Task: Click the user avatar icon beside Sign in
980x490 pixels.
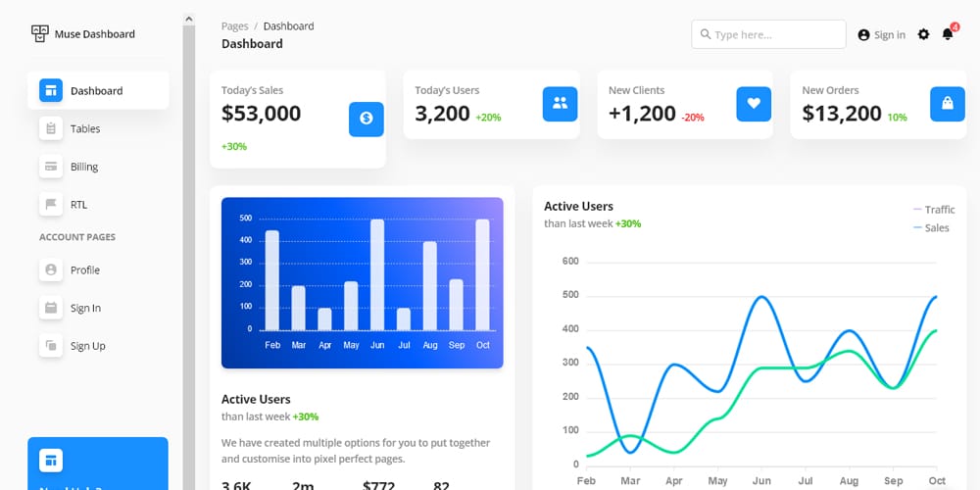Action: (x=863, y=35)
